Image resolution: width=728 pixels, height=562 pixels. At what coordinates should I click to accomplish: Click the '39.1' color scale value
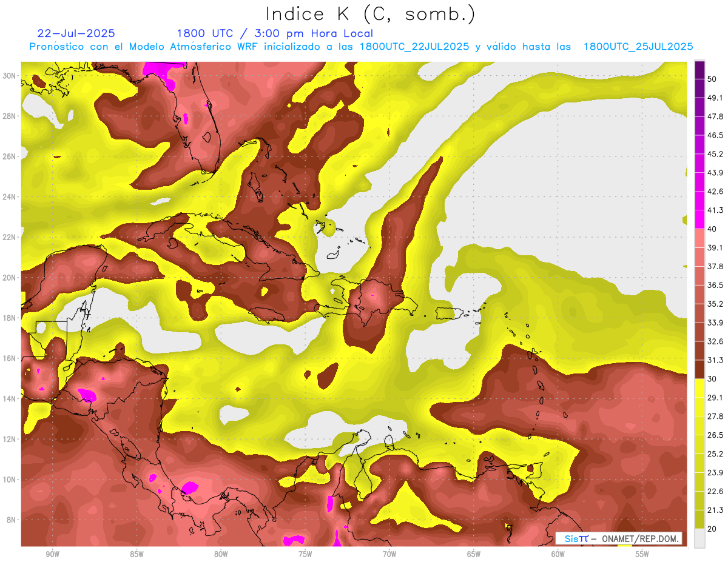pos(715,247)
